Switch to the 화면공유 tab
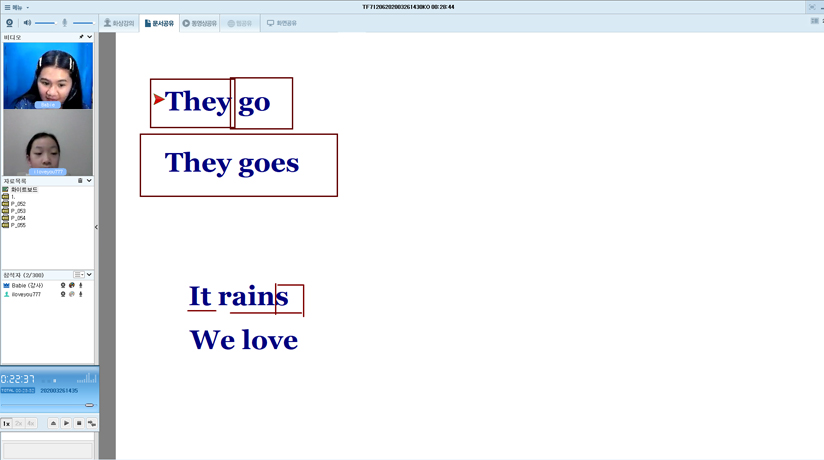824x460 pixels. [x=282, y=22]
